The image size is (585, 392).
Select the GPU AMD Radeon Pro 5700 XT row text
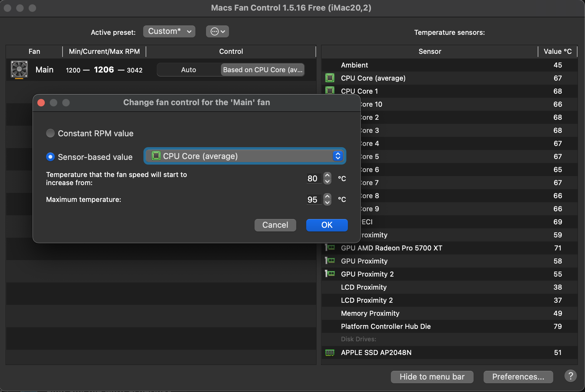click(391, 248)
